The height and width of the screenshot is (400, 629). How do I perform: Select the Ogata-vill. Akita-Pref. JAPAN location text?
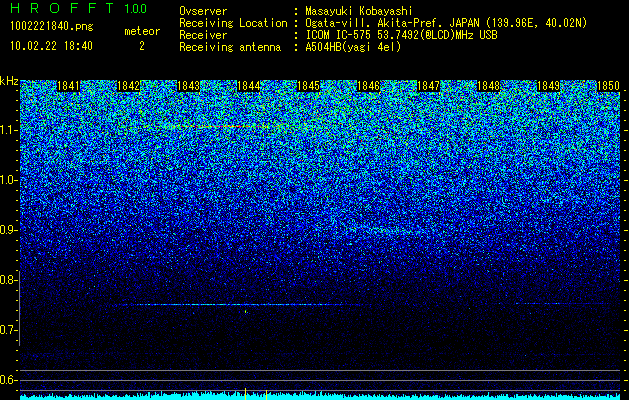tap(446, 23)
